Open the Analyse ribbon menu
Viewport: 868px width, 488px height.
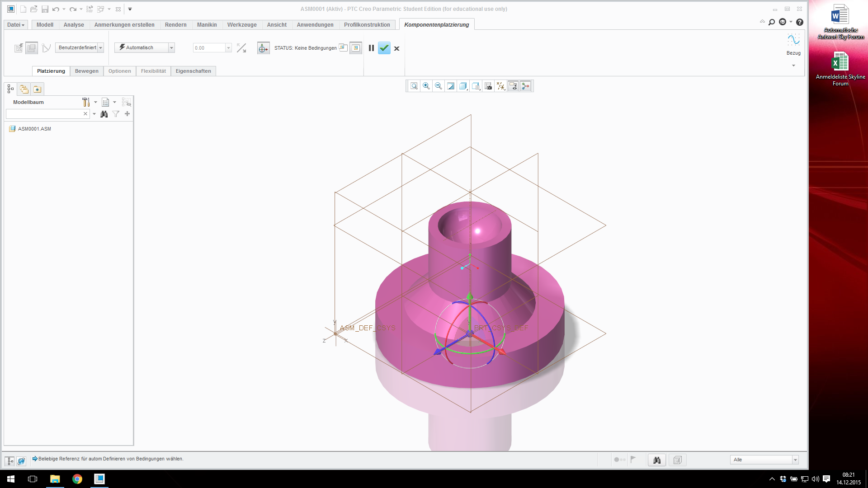pyautogui.click(x=74, y=25)
